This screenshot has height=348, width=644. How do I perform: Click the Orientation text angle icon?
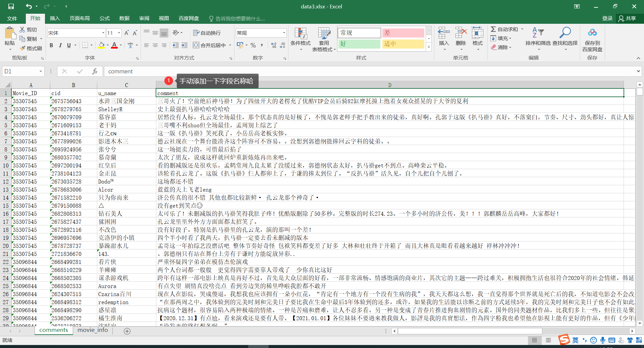pos(176,33)
